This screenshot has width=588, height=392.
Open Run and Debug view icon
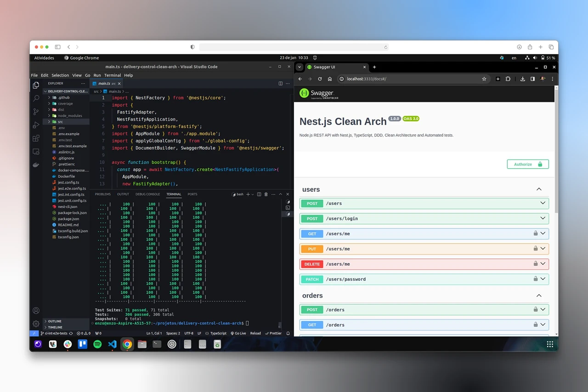[36, 125]
